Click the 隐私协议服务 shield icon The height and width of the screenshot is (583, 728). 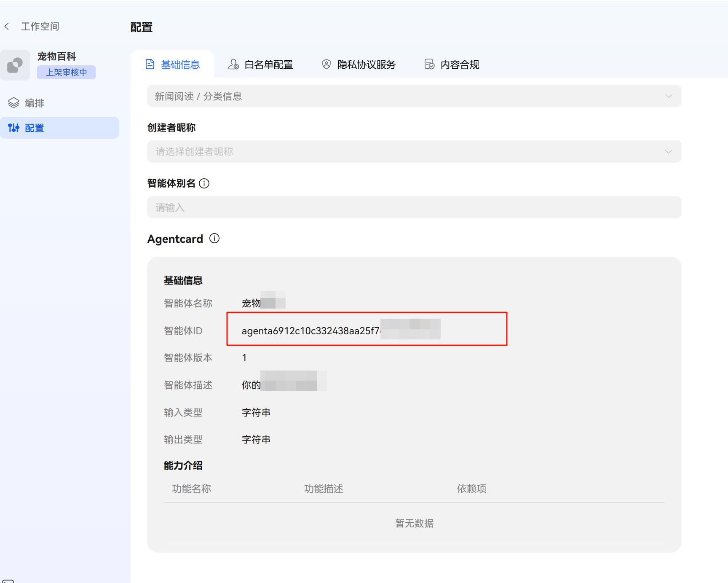pos(327,64)
